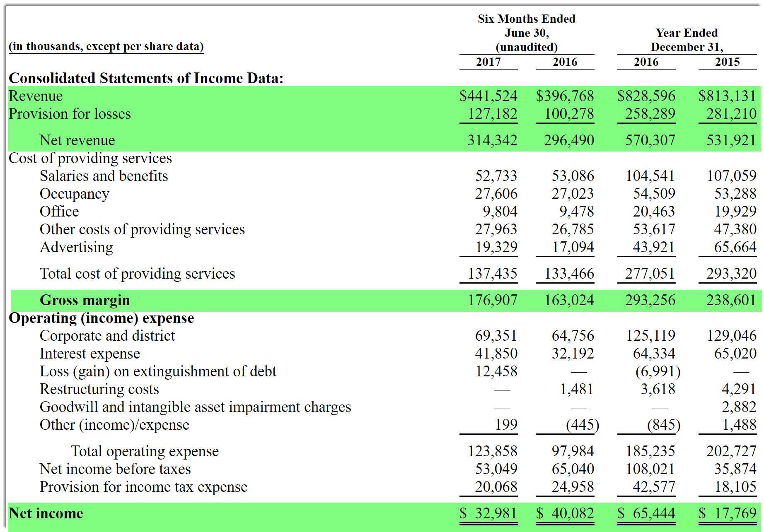Click 'Salaries and benefits' row label
This screenshot has width=764, height=532.
tap(104, 176)
